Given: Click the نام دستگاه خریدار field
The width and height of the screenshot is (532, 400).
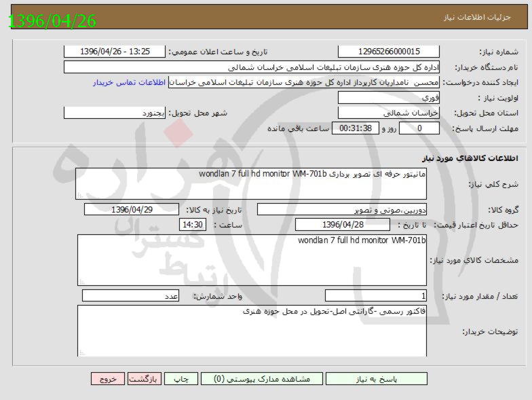Looking at the screenshot, I should (x=252, y=67).
